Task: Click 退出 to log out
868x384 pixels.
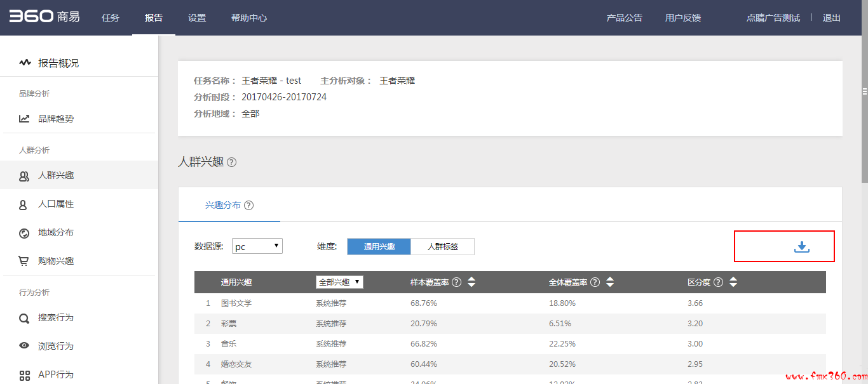Action: point(832,18)
